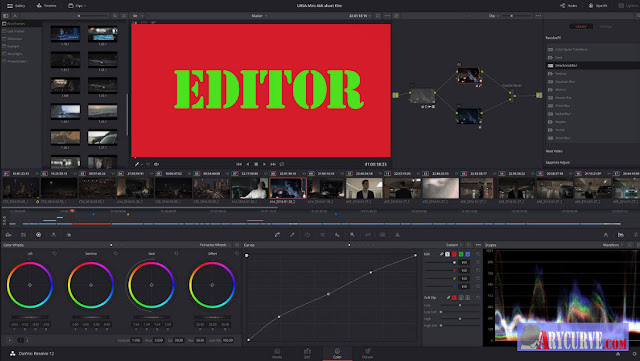
Task: Toggle the luminance Y curve edit button
Action: [x=447, y=254]
